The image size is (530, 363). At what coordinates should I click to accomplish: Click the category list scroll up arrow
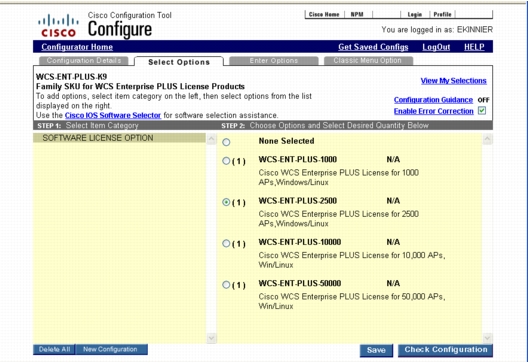point(211,139)
